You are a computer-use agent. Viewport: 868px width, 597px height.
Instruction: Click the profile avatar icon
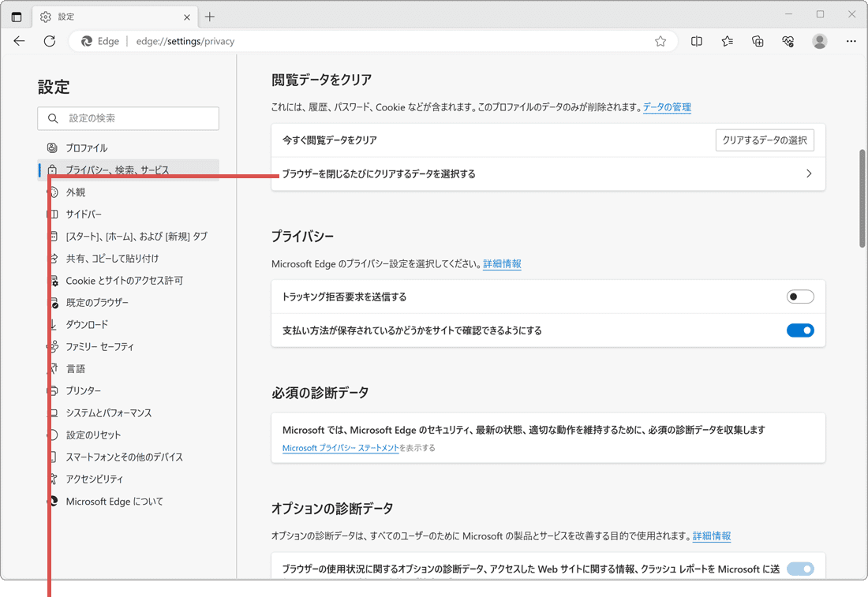tap(819, 41)
